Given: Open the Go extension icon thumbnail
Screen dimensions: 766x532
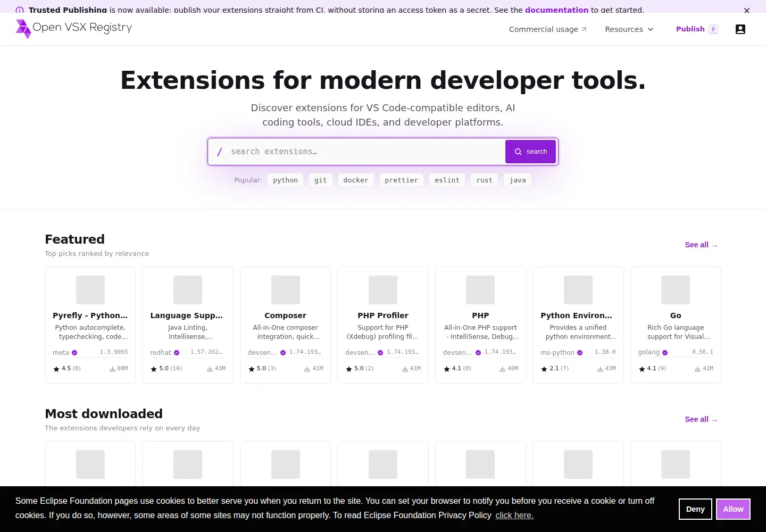Looking at the screenshot, I should tap(676, 290).
